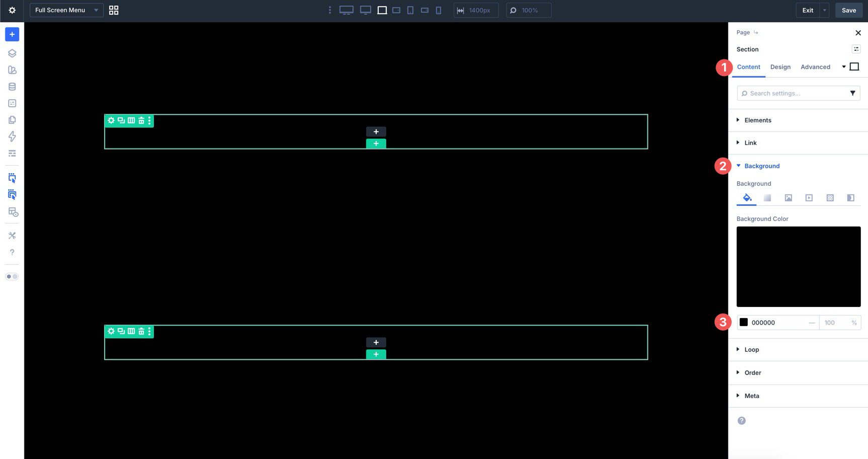Click the Exit button

[808, 10]
